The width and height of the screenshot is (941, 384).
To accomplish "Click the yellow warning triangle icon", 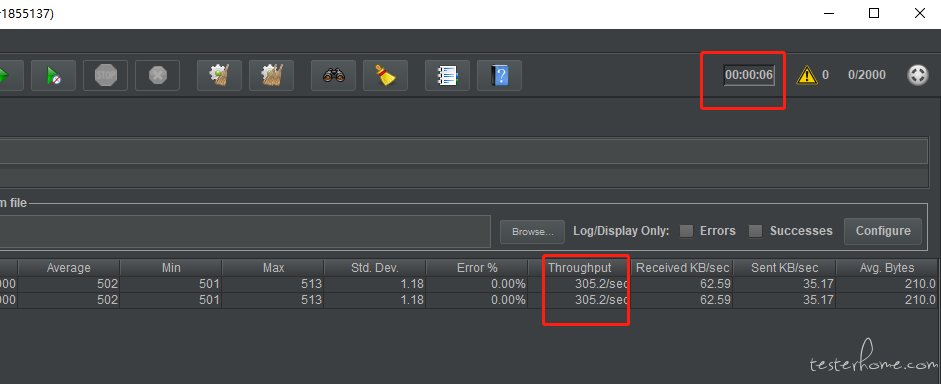I will pos(807,75).
